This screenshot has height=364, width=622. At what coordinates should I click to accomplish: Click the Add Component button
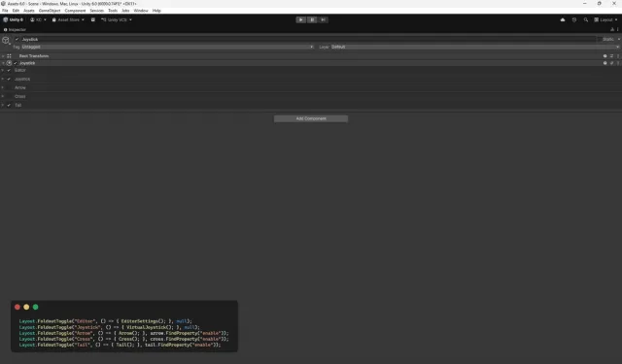point(311,118)
